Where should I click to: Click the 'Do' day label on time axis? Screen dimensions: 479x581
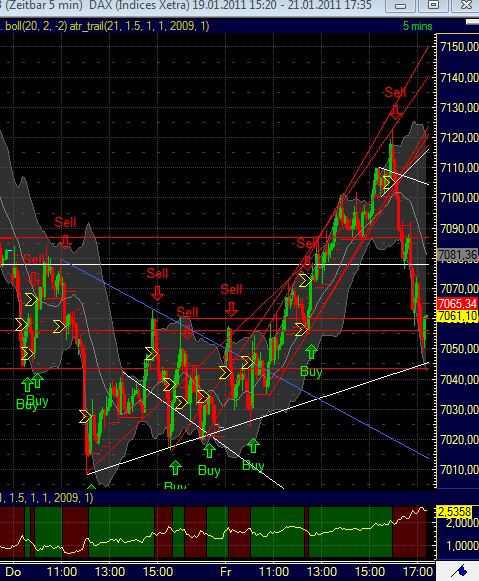[13, 571]
